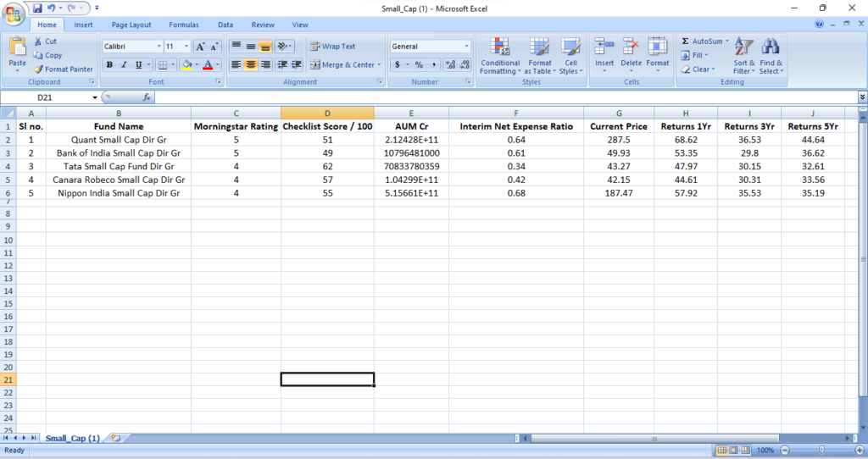Increase indent in Alignment group

coord(296,64)
